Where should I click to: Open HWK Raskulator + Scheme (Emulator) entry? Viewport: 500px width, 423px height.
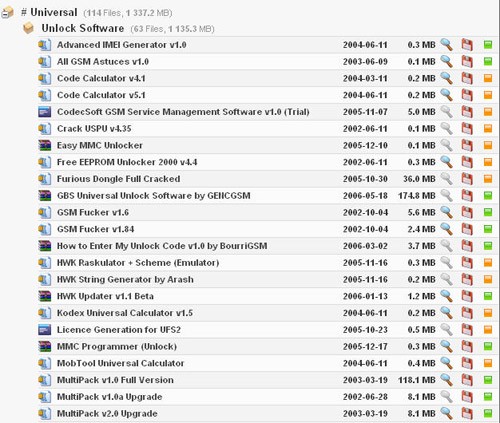(x=138, y=263)
